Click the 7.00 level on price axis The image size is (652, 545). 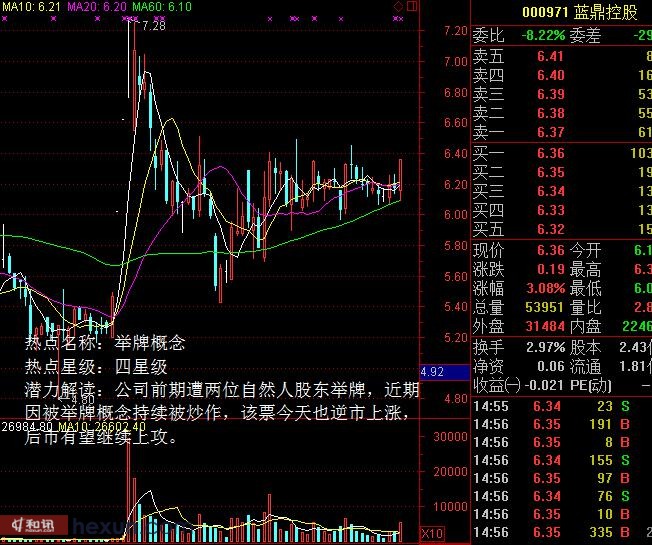pyautogui.click(x=455, y=62)
